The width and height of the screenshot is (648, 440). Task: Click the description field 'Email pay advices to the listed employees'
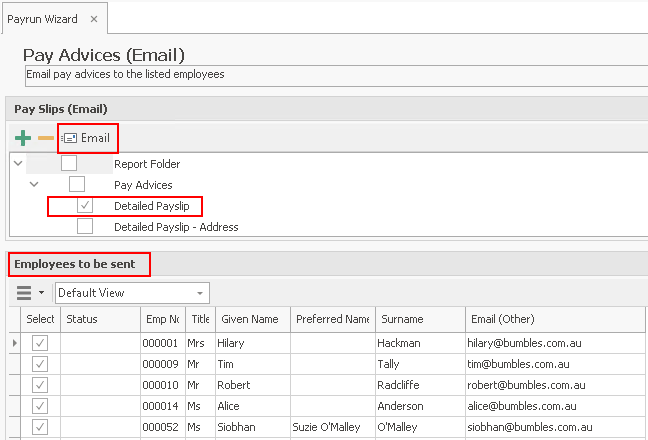tap(336, 75)
